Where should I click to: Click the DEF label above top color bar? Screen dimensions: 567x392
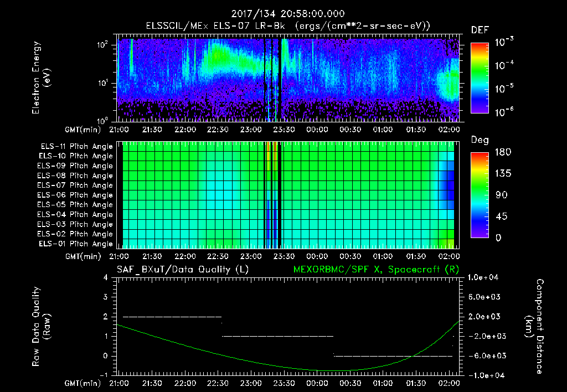tap(480, 30)
